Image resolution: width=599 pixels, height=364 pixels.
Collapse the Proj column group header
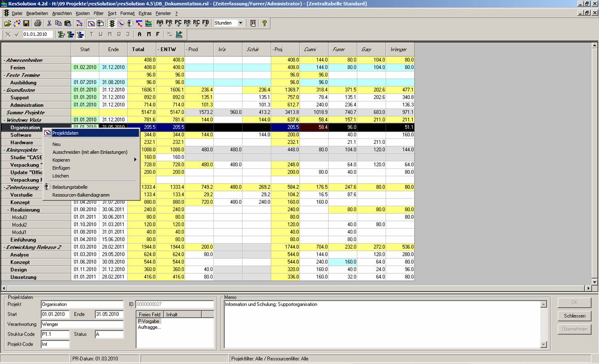point(274,49)
